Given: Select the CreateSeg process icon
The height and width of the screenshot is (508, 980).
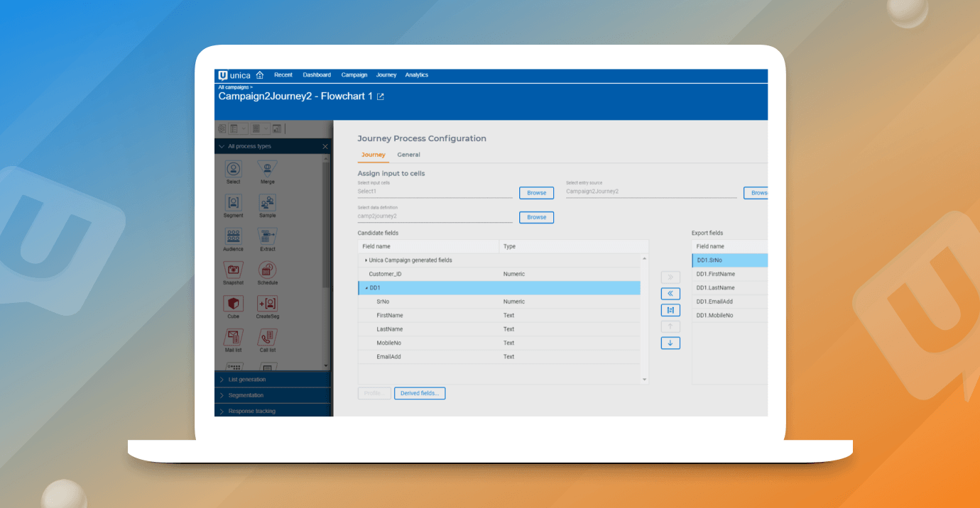Looking at the screenshot, I should coord(267,304).
